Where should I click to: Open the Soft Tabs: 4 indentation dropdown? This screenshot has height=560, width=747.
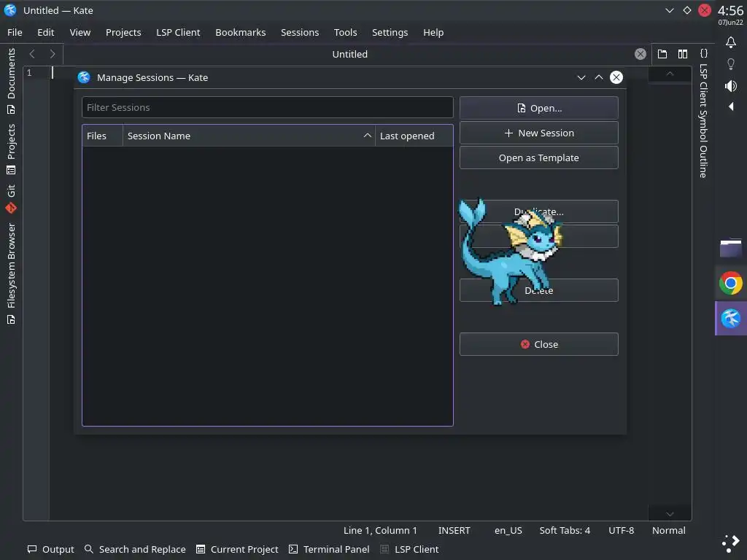565,531
